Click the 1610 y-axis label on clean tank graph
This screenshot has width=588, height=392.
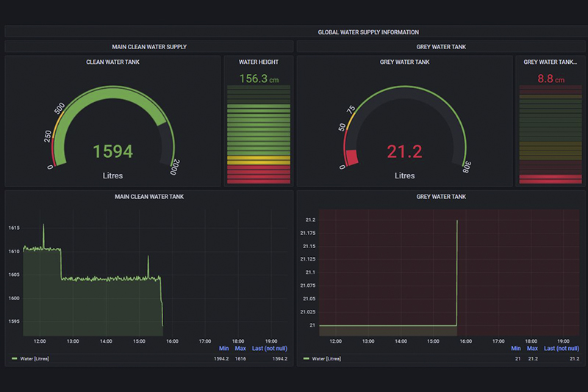point(14,252)
